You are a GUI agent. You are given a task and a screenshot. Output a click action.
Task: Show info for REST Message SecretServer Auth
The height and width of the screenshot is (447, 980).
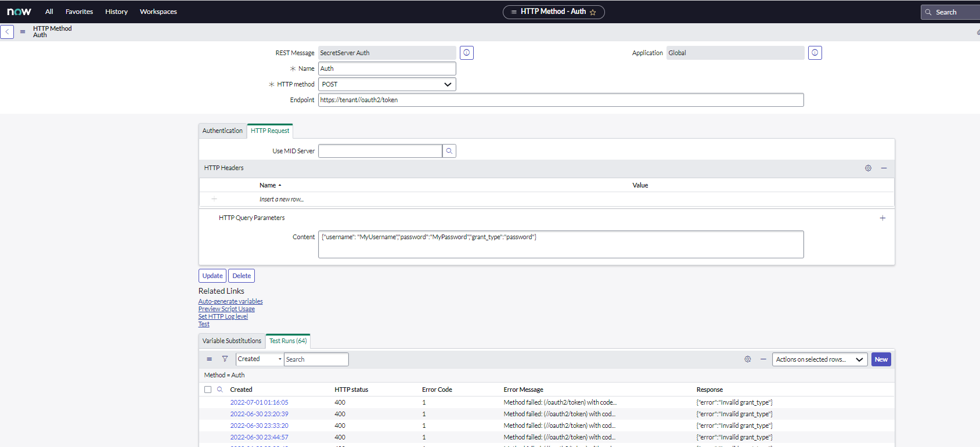click(467, 53)
